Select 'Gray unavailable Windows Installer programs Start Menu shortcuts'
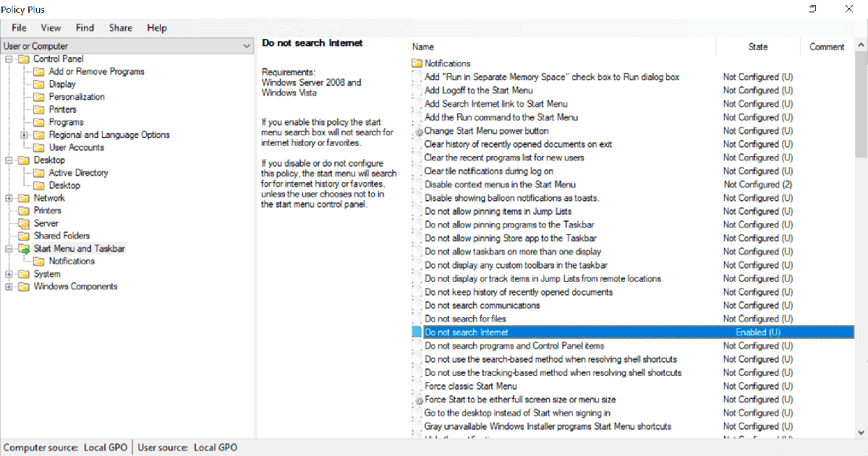 [x=548, y=426]
